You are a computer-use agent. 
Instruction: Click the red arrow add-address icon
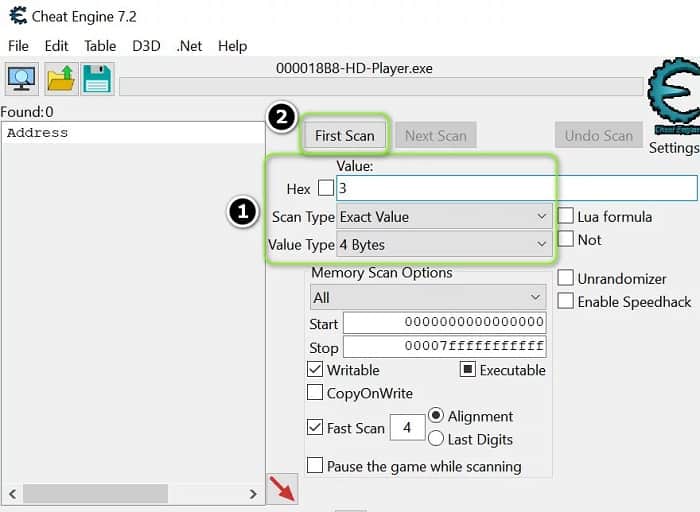[282, 490]
